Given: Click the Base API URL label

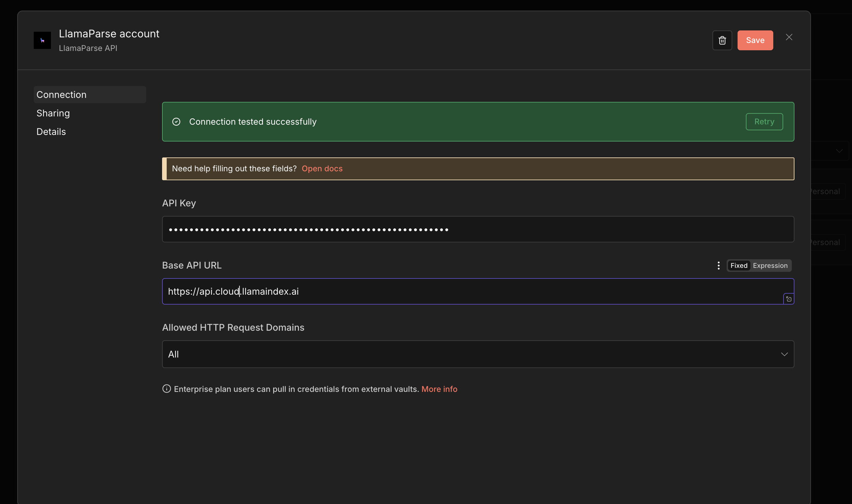Looking at the screenshot, I should (192, 265).
